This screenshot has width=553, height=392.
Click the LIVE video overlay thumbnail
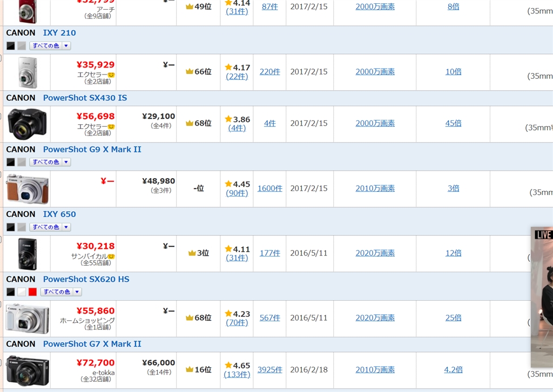[542, 298]
